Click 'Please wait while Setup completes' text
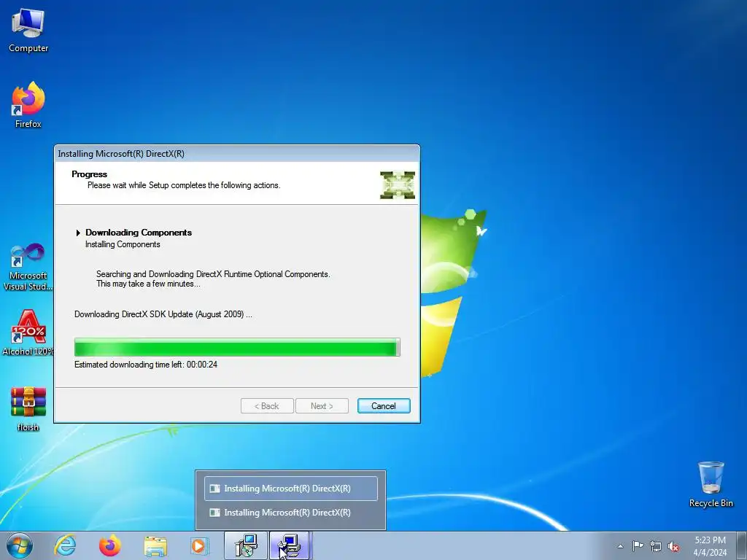This screenshot has width=747, height=560. click(184, 185)
